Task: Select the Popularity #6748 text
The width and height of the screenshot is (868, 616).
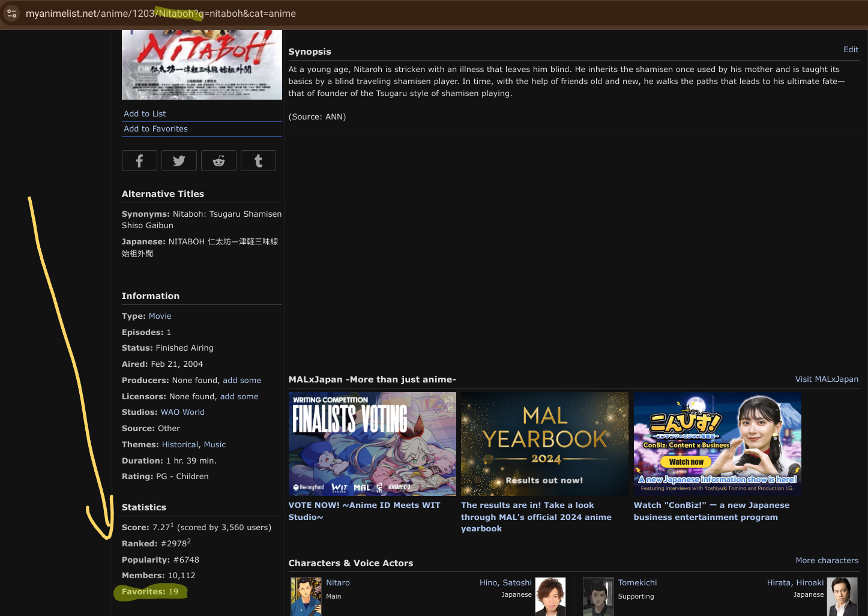Action: pos(160,560)
